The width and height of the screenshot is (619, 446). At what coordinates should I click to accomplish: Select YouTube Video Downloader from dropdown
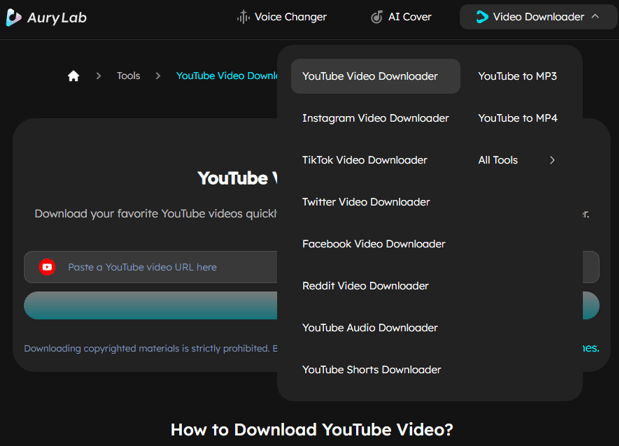[375, 76]
